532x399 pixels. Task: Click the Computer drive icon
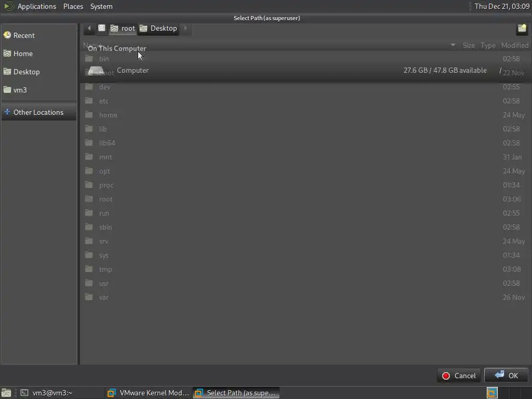96,71
